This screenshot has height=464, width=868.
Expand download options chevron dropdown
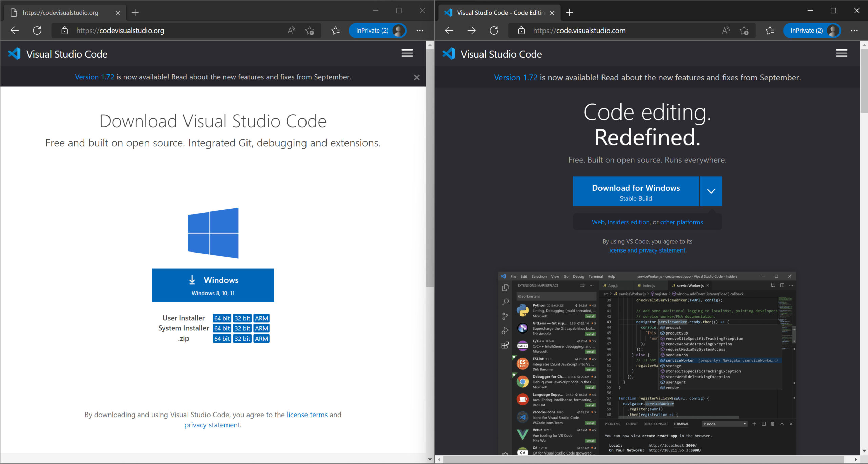[x=711, y=191]
